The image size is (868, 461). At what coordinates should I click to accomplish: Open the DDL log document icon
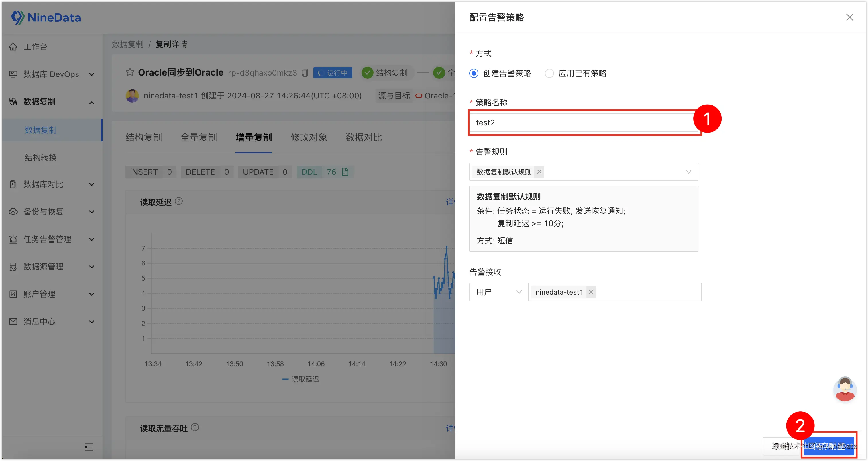point(345,172)
